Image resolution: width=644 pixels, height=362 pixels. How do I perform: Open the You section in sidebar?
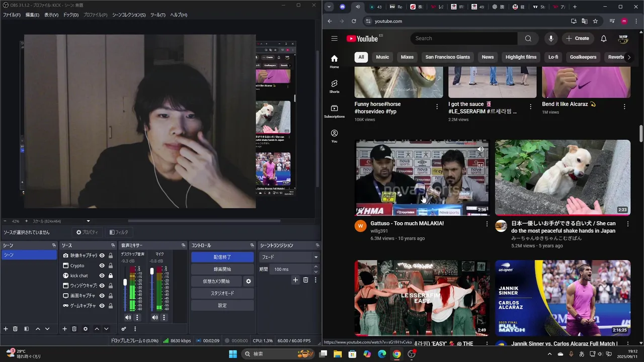click(x=334, y=136)
